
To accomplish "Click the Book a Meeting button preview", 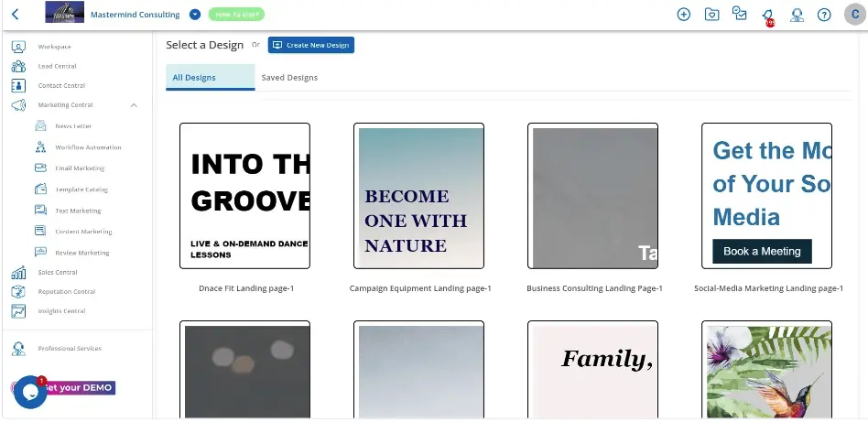I will coord(762,252).
